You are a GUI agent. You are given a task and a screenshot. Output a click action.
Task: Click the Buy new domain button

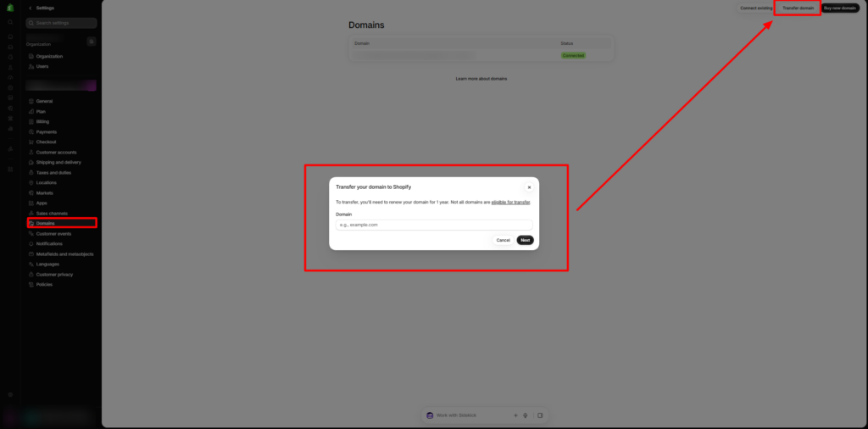pyautogui.click(x=840, y=8)
